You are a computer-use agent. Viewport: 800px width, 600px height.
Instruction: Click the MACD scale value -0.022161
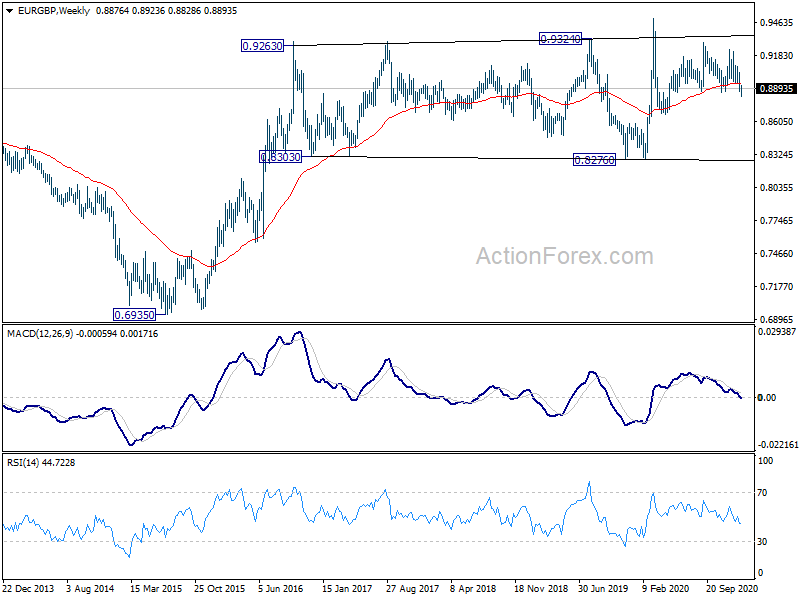click(x=778, y=445)
